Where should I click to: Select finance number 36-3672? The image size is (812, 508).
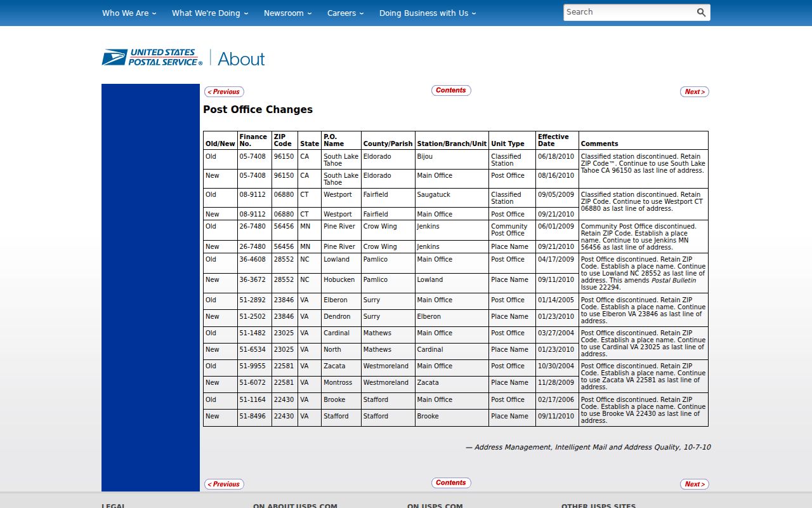254,283
